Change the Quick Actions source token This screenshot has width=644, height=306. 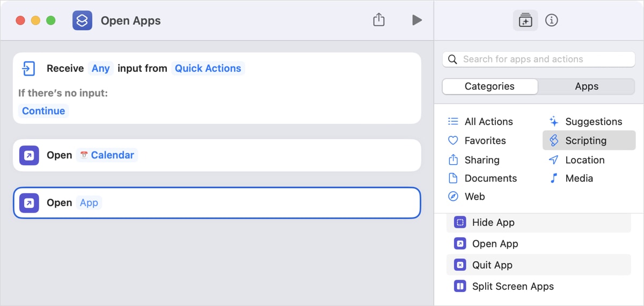208,68
